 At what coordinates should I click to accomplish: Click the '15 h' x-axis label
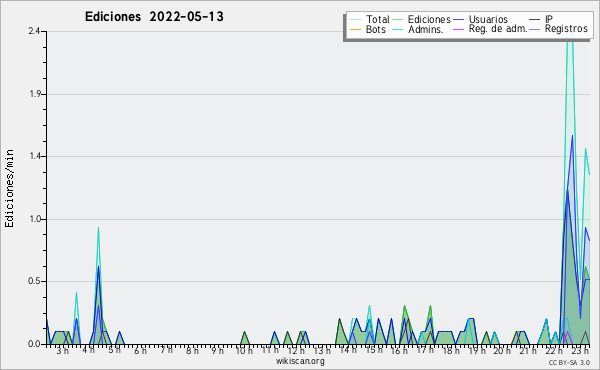tap(374, 350)
